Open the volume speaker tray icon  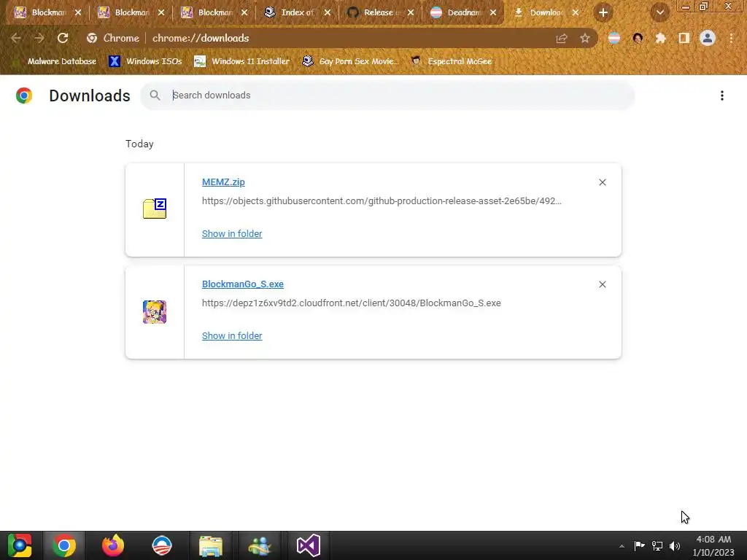[x=675, y=545]
